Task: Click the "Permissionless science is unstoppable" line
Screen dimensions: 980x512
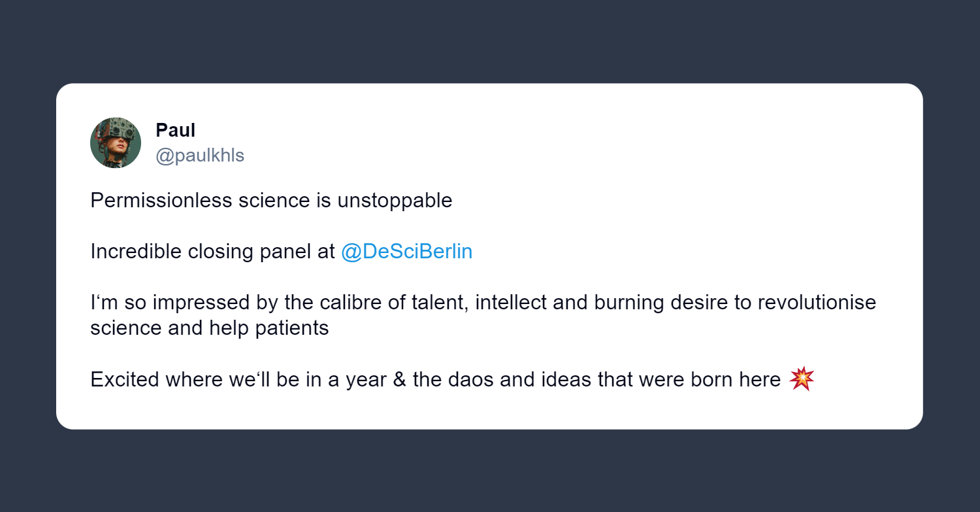Action: tap(271, 200)
